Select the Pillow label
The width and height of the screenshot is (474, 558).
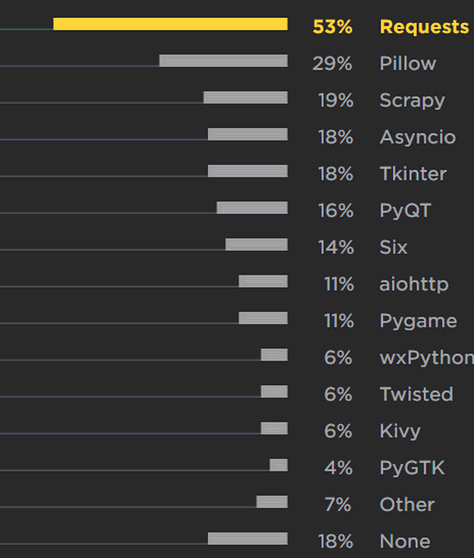pos(408,64)
